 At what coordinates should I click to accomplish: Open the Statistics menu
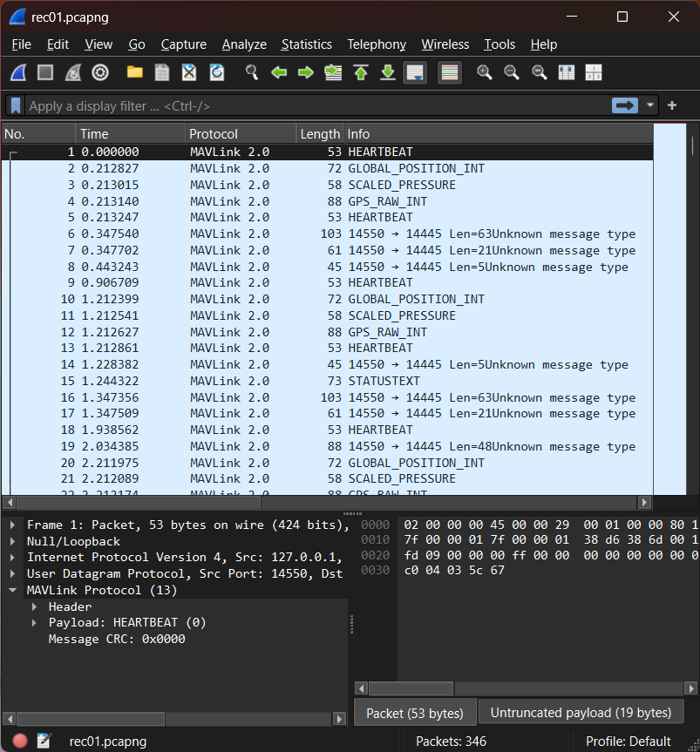tap(306, 44)
